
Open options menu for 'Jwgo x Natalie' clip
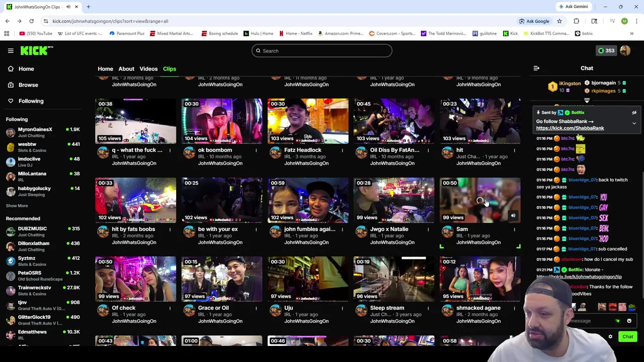coord(428,229)
